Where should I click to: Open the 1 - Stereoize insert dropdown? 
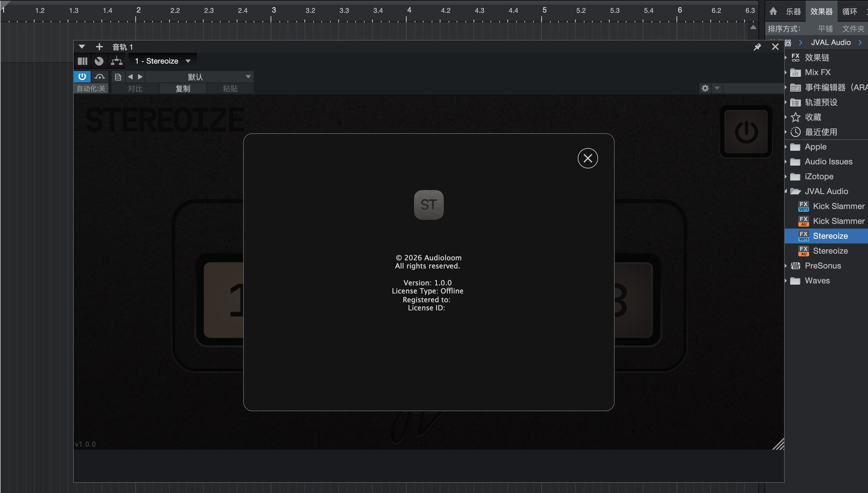point(162,61)
